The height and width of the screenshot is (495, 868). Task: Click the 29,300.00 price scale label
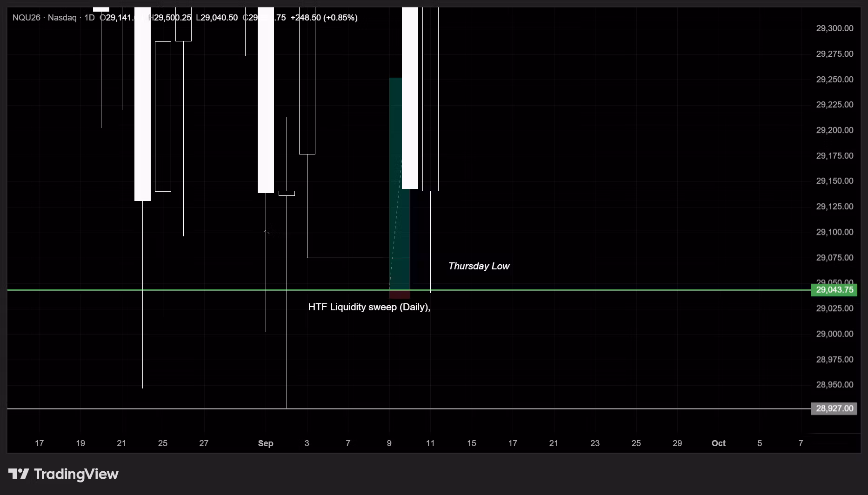(835, 28)
